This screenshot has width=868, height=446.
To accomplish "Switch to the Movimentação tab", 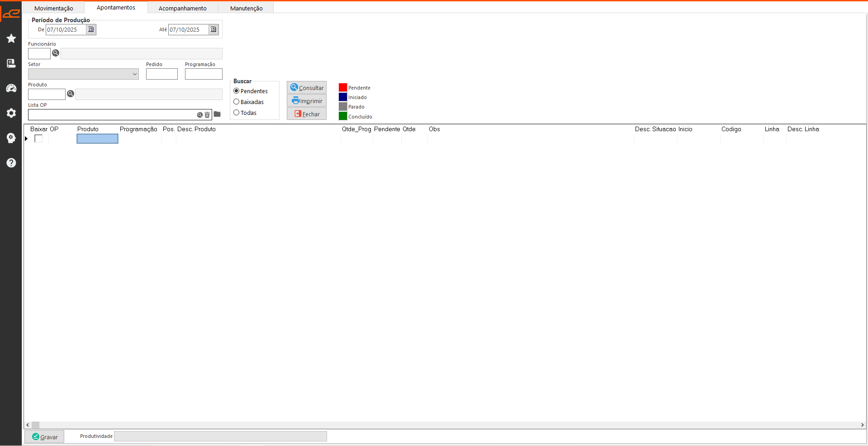I will 53,8.
